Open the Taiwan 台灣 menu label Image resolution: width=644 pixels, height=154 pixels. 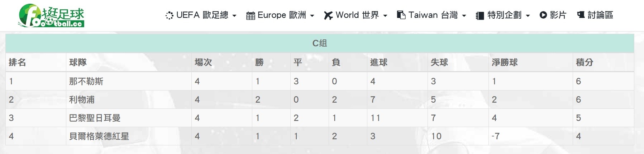(433, 15)
